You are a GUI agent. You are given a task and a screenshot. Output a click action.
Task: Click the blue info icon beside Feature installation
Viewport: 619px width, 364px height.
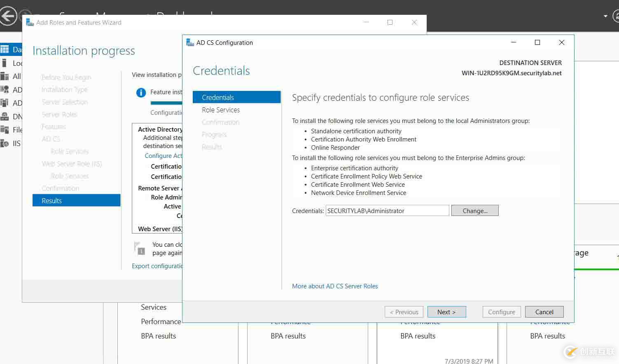tap(141, 93)
